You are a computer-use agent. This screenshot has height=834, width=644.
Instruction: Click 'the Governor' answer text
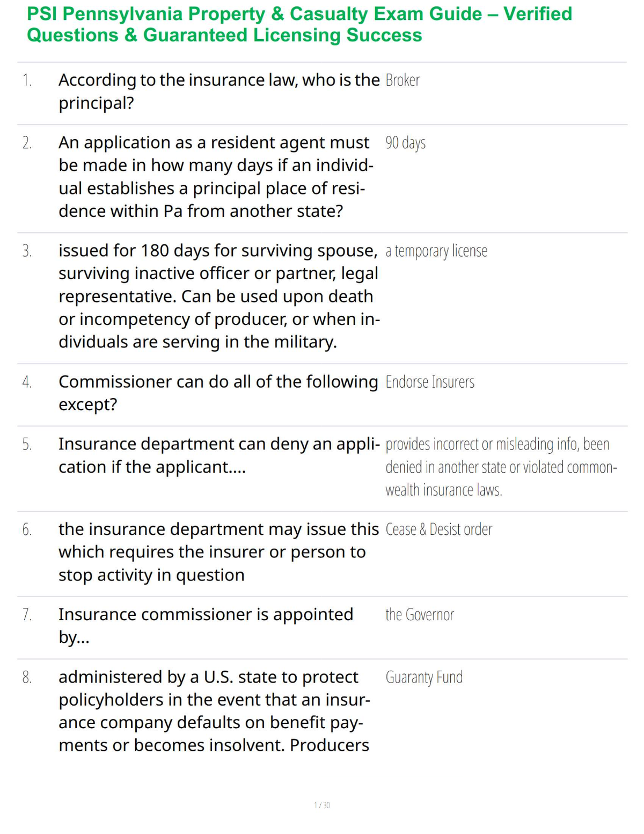[420, 614]
